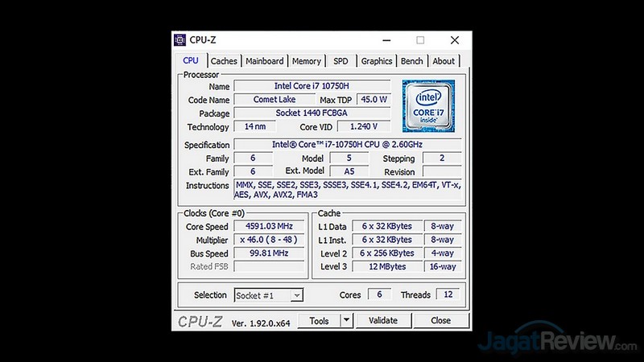Select the CPU tab

191,60
